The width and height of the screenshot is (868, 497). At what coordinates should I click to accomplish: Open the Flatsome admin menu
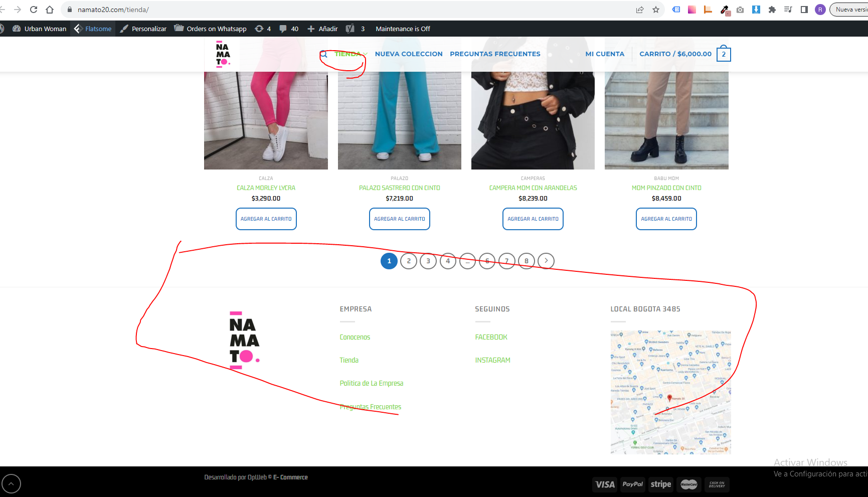click(93, 29)
